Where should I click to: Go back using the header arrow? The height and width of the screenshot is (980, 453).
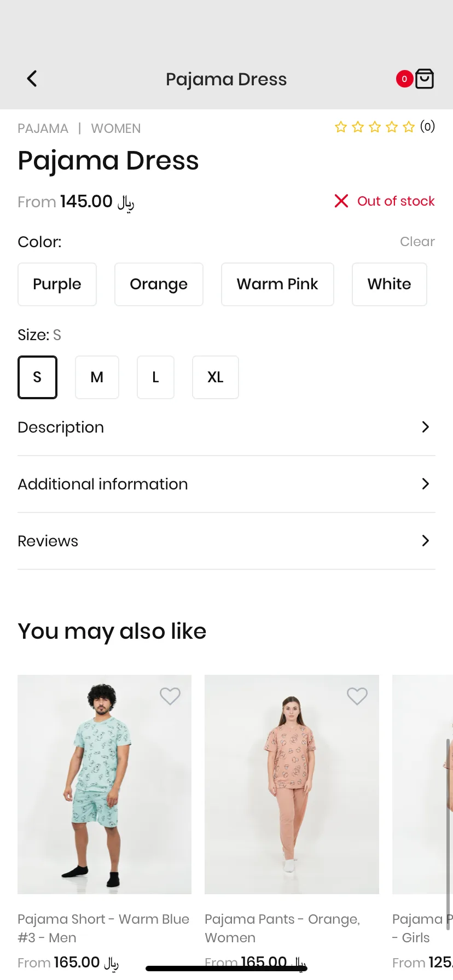pyautogui.click(x=32, y=79)
